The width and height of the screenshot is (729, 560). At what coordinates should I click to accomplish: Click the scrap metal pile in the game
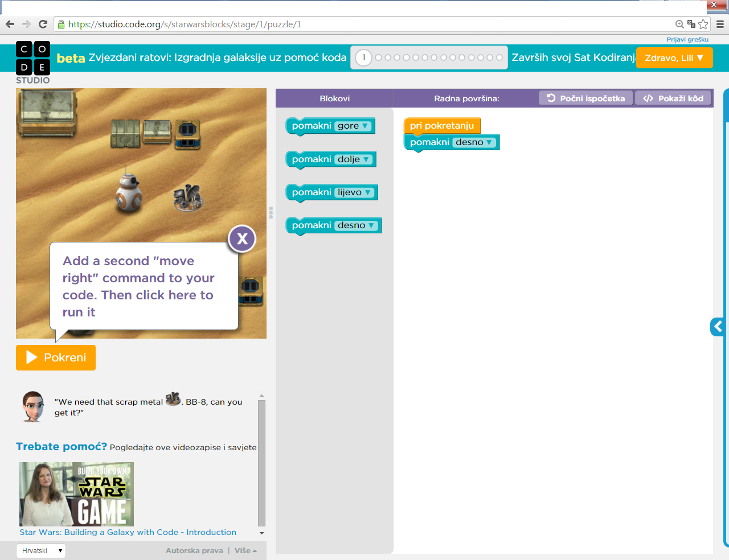[x=188, y=197]
